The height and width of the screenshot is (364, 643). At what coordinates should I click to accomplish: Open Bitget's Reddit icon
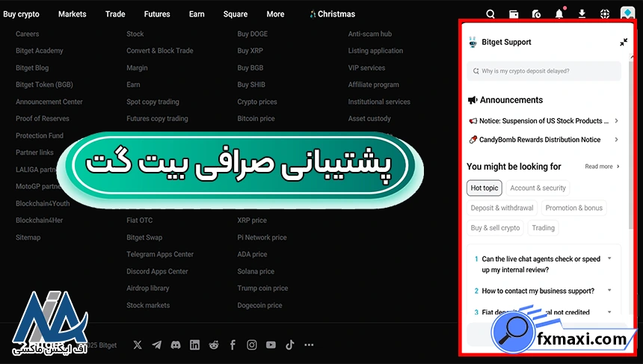tap(214, 345)
